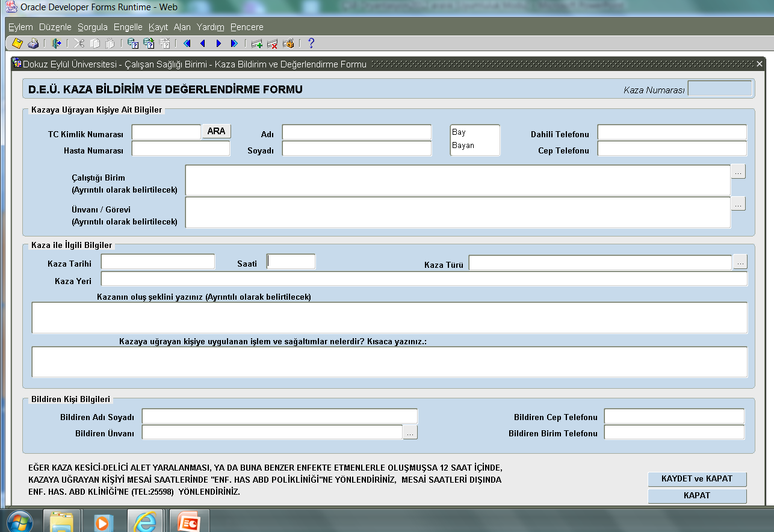Click the Kaza Yeri field
Image resolution: width=774 pixels, height=532 pixels.
[424, 279]
